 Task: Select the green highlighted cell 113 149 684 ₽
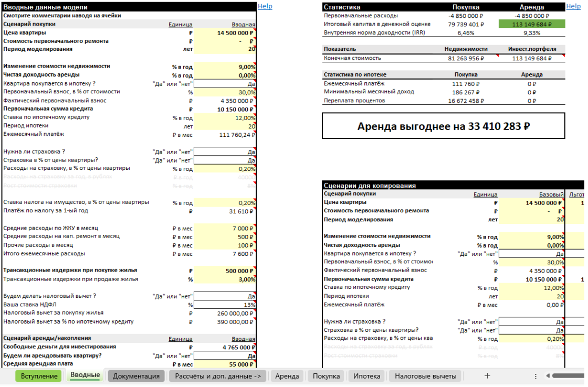coord(531,24)
